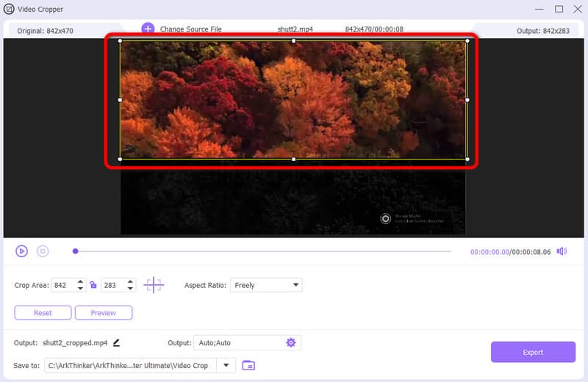
Task: Click the left-middle crop handle
Action: 120,100
